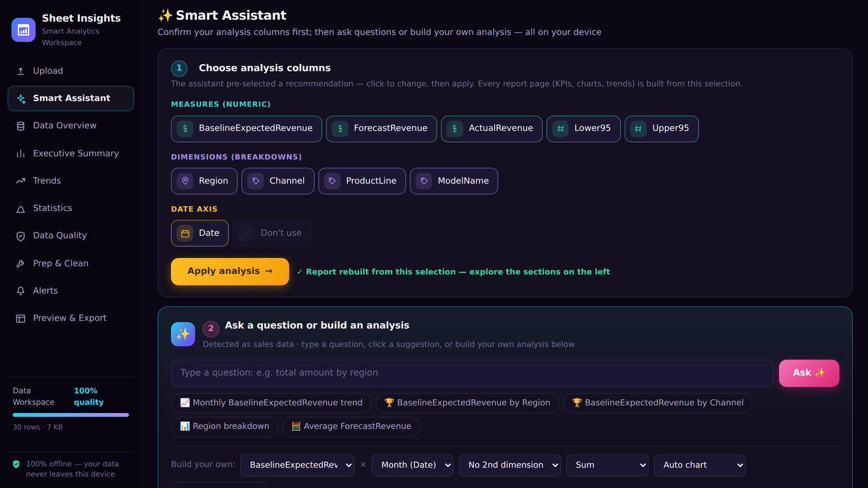The height and width of the screenshot is (488, 868).
Task: Focus the Type a question input field
Action: coord(472,373)
